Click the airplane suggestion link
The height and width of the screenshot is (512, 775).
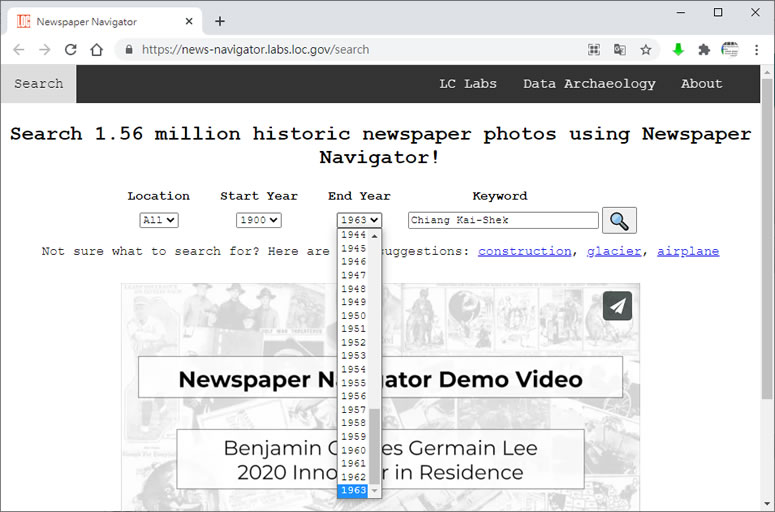688,251
